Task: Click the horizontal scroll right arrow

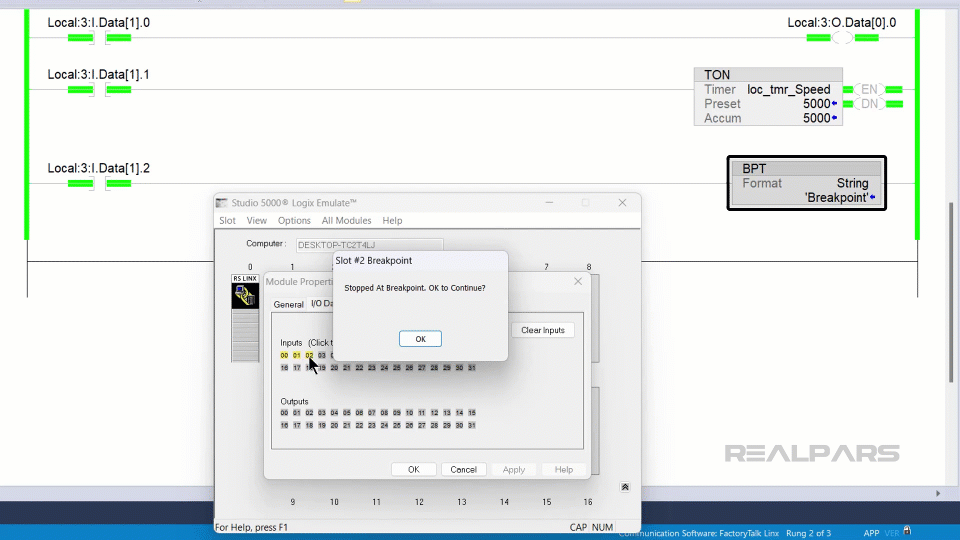Action: (938, 493)
